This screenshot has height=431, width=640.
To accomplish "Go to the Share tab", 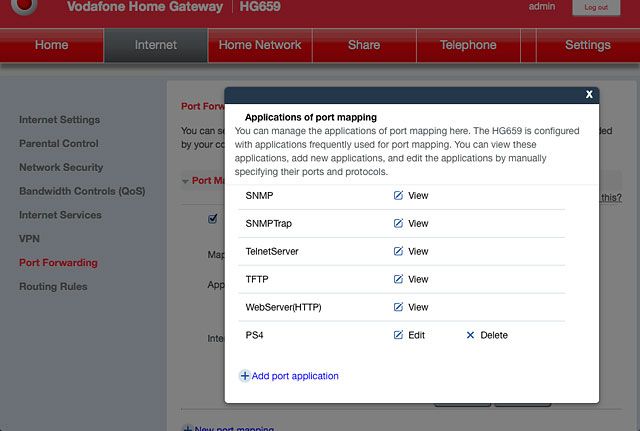I will coord(364,45).
